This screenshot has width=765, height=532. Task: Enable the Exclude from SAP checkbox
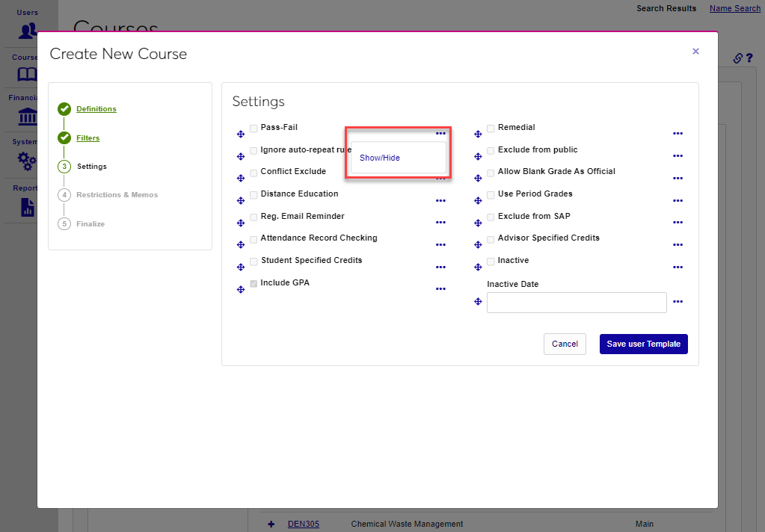click(x=491, y=217)
